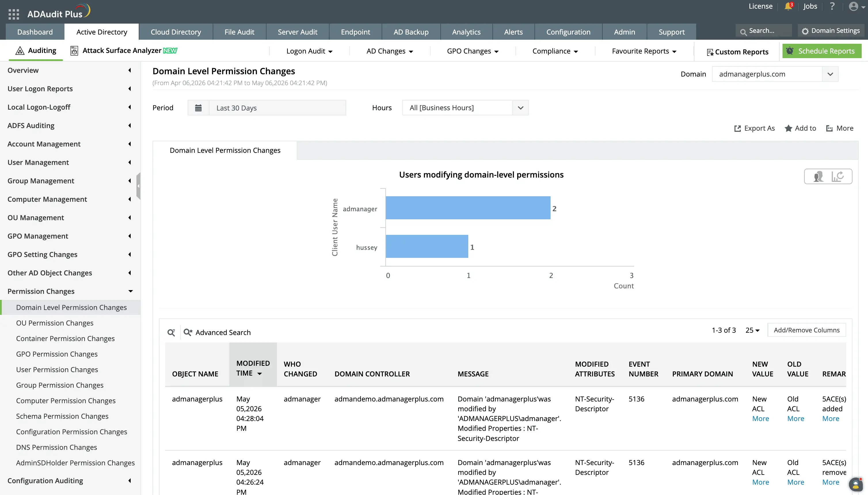Click the Last 30 Days period field

pyautogui.click(x=277, y=108)
